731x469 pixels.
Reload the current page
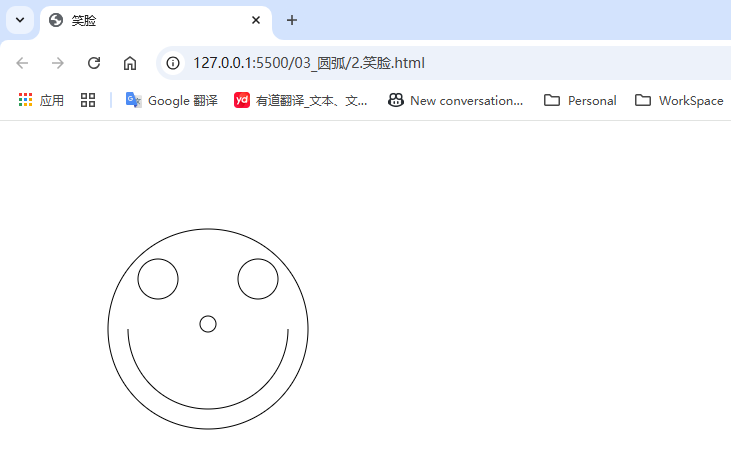tap(94, 63)
